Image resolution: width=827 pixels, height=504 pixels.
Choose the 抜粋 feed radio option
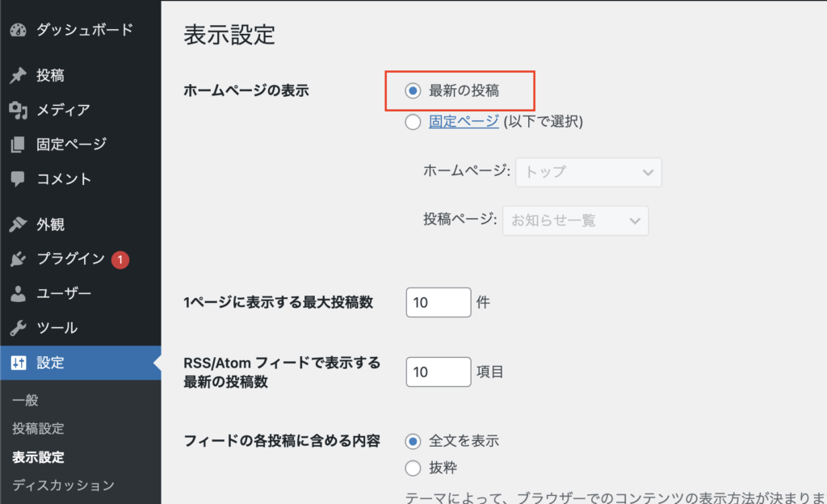413,468
